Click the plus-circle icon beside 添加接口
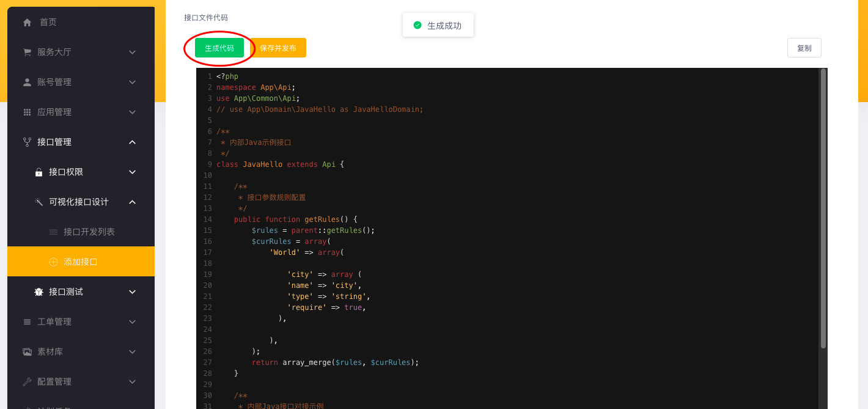The width and height of the screenshot is (868, 409). pos(53,262)
